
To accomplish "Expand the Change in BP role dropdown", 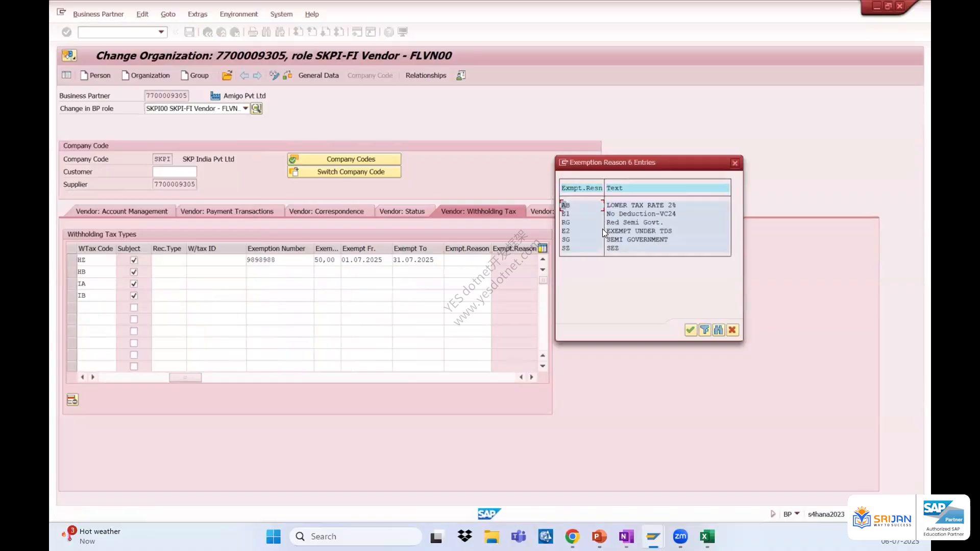I will tap(245, 109).
